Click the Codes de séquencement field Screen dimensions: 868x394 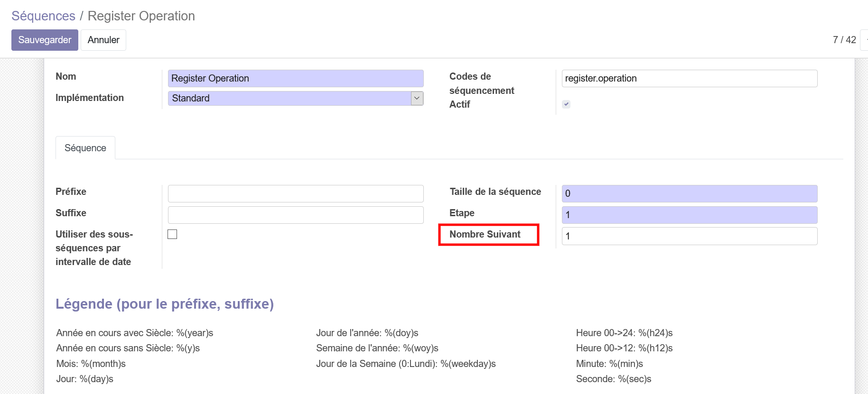690,78
